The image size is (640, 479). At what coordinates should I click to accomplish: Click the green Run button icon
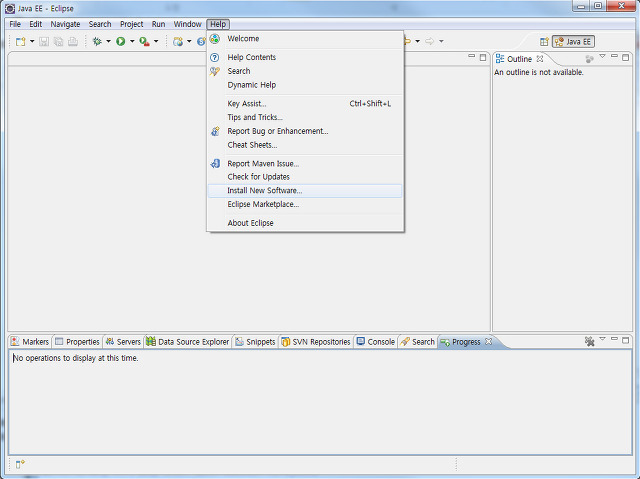[120, 41]
